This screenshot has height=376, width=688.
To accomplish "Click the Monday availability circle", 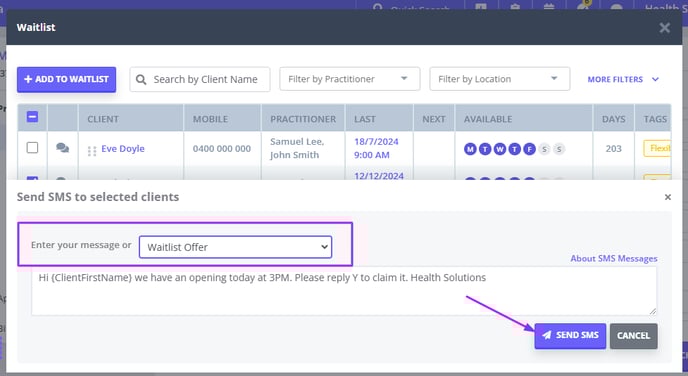I will [470, 149].
